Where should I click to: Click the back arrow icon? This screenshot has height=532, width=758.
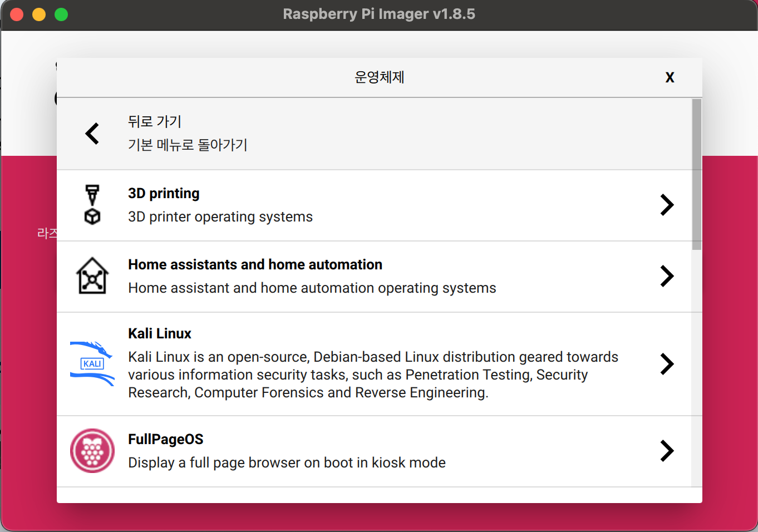tap(92, 134)
